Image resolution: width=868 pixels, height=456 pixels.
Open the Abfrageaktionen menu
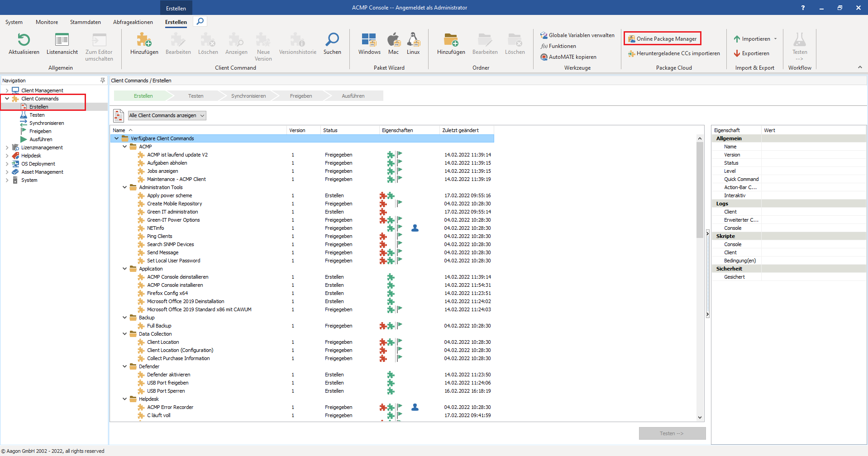pyautogui.click(x=133, y=22)
